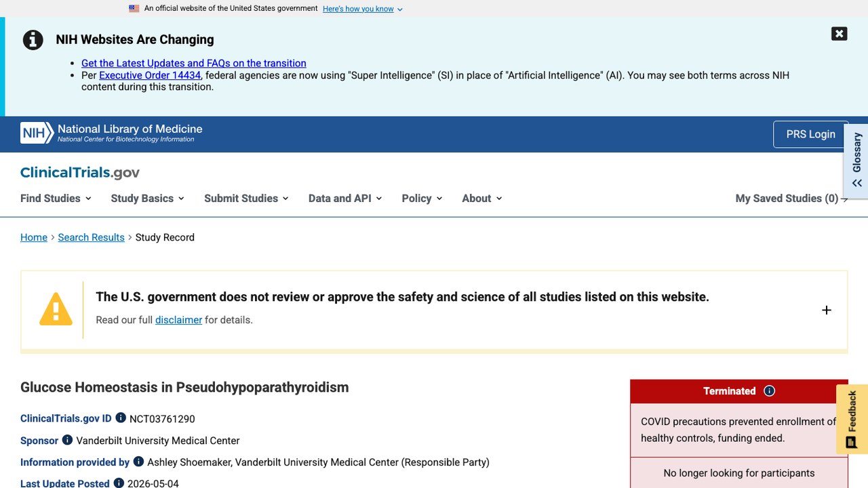Screen dimensions: 868x488
Task: Click the Vanderbilt University Medical Center sponsor text
Action: point(158,441)
